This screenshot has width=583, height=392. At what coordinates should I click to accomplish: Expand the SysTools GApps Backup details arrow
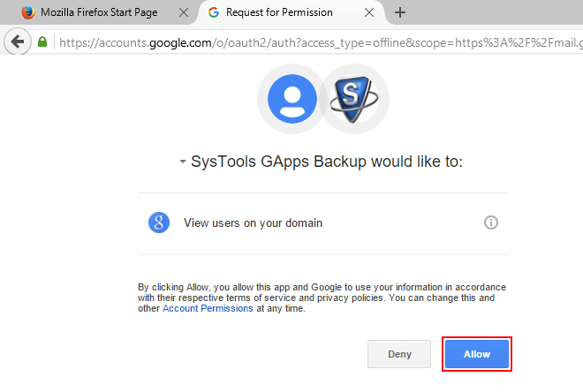pyautogui.click(x=183, y=162)
